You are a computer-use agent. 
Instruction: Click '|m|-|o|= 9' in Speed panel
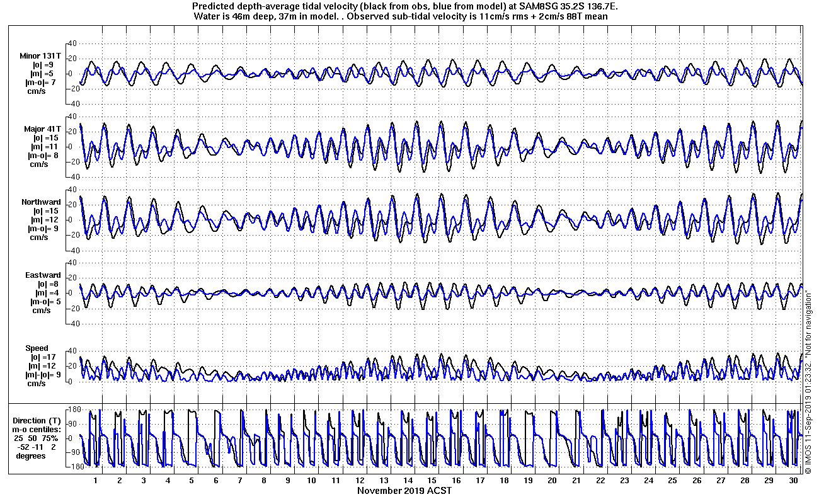[x=43, y=374]
